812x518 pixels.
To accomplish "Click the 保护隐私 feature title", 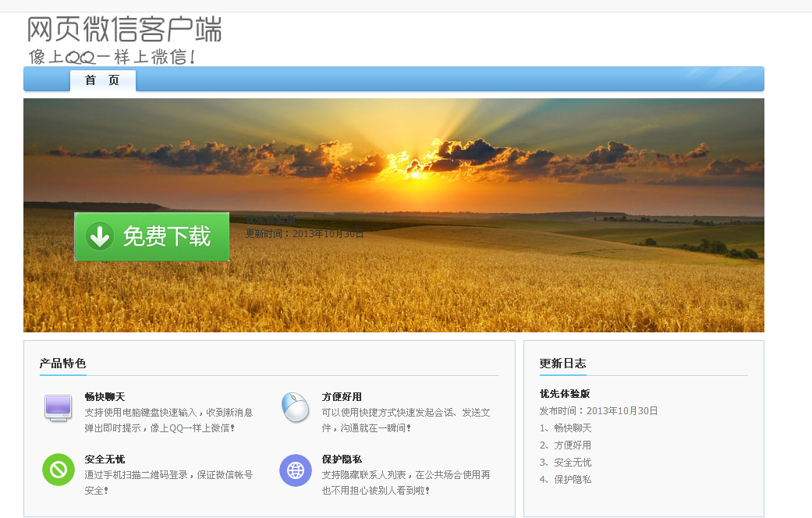I will [342, 459].
